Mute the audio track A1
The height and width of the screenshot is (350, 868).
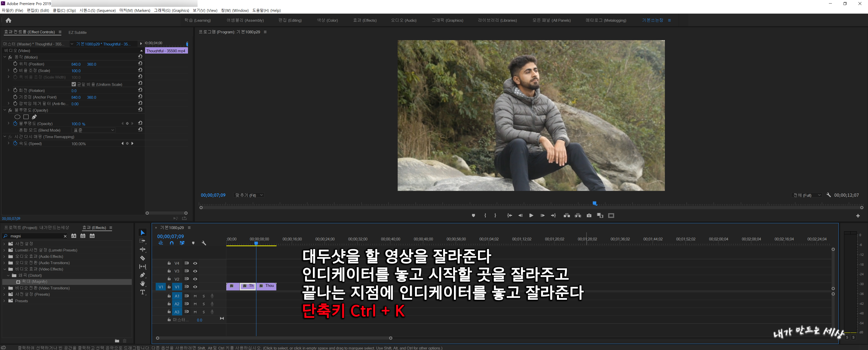(195, 296)
